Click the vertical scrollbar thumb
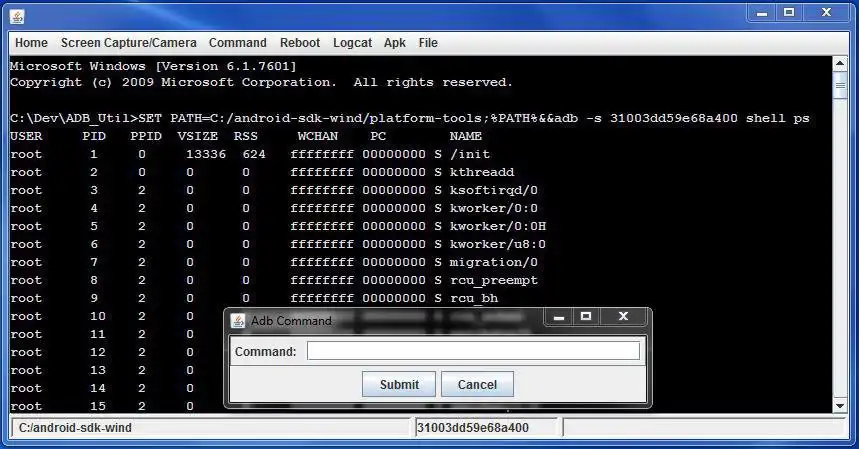Screen dimensions: 859x449 point(840,85)
